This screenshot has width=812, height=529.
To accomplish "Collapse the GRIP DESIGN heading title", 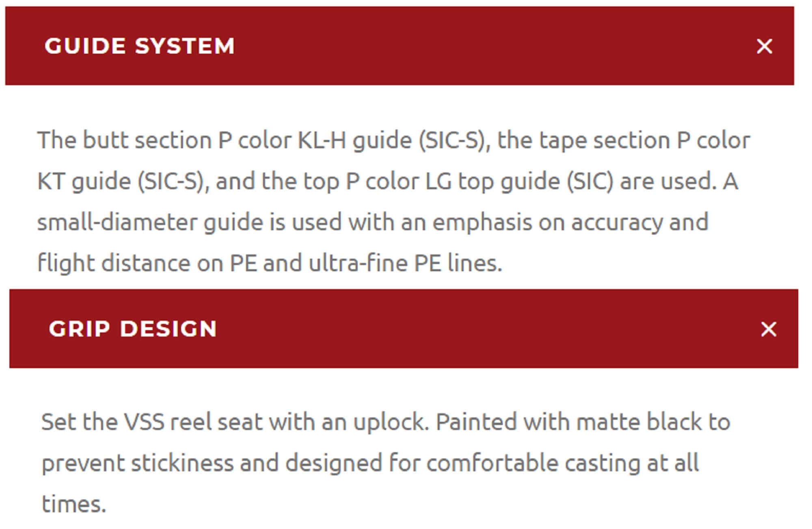I will click(133, 329).
